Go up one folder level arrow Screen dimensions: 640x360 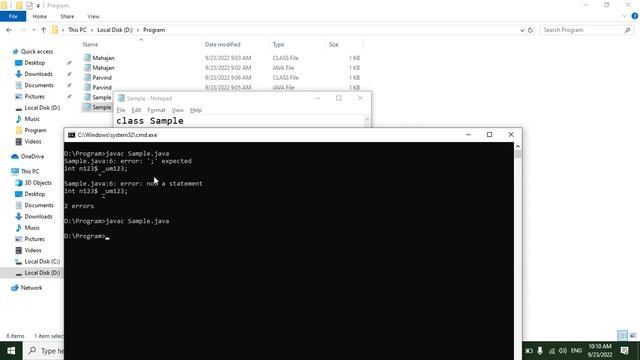coord(43,30)
